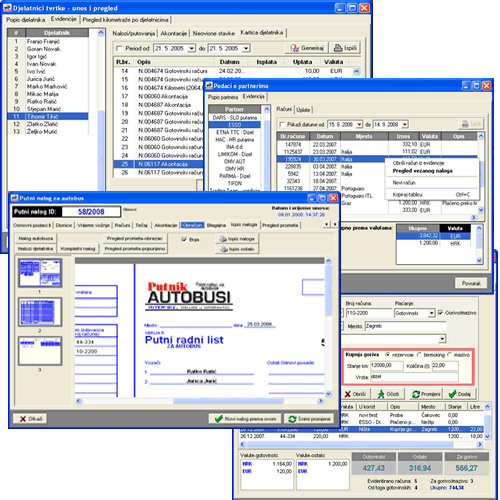Click the Broj računa input field
Viewport: 500px width, 500px height.
click(x=369, y=313)
